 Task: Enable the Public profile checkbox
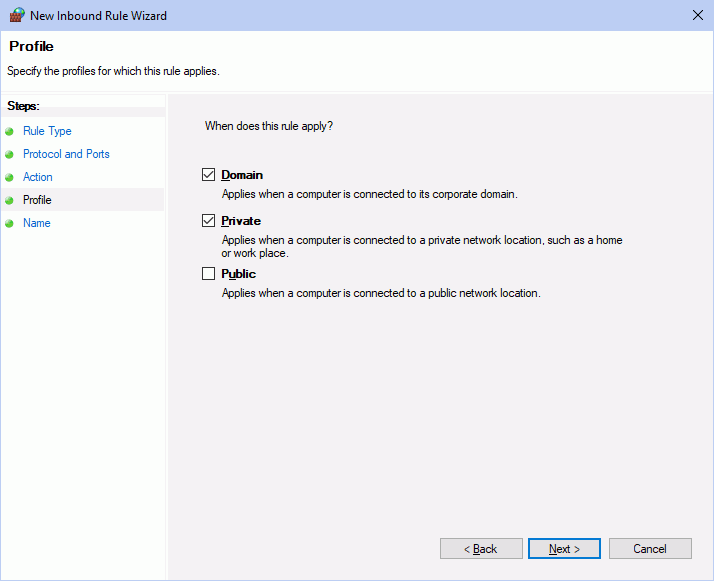coord(209,274)
